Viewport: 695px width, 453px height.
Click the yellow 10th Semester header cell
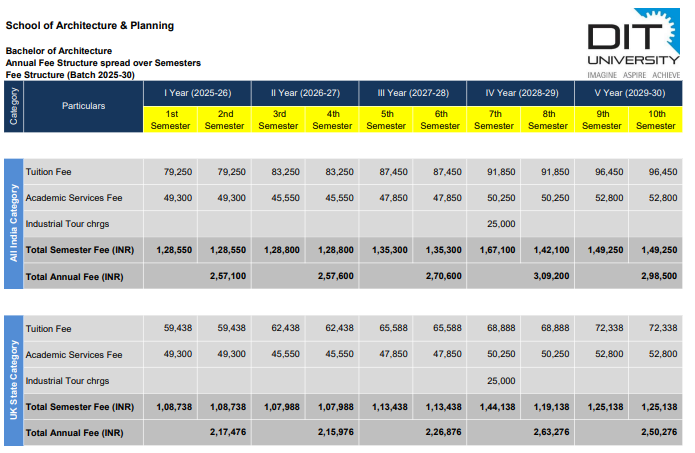point(656,120)
